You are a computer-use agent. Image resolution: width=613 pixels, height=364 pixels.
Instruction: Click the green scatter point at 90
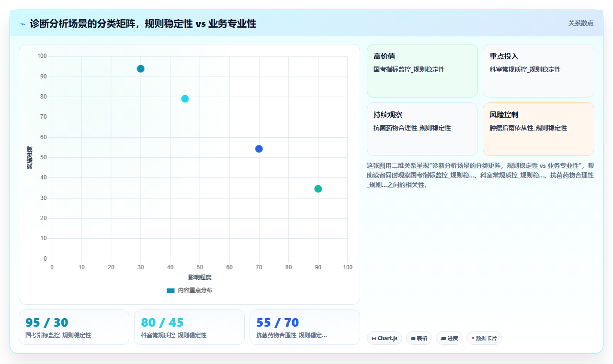point(318,189)
